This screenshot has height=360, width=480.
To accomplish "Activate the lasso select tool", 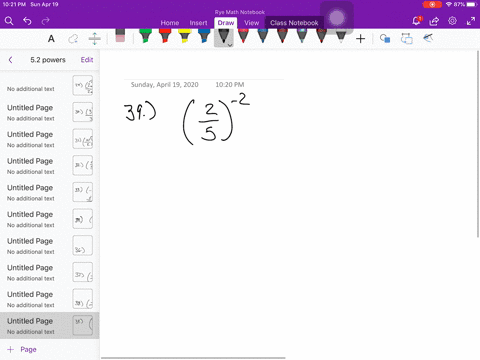I will (x=73, y=39).
